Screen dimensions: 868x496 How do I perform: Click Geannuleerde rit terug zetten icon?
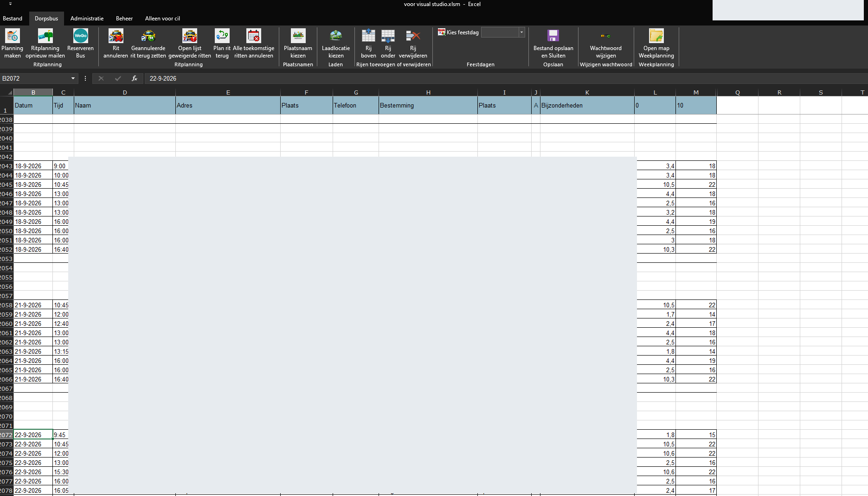tap(148, 36)
